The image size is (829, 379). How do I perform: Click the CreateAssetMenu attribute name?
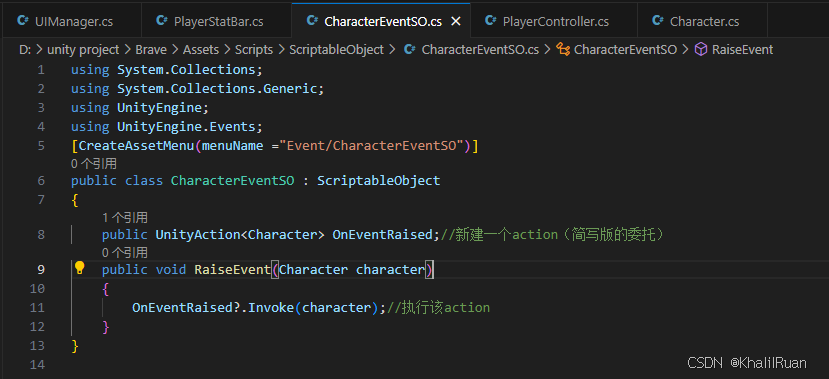[136, 145]
